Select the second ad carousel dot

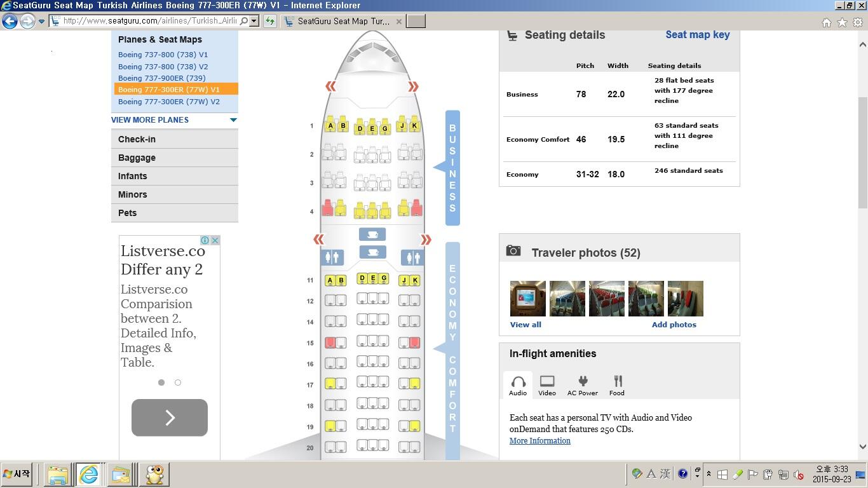(178, 383)
